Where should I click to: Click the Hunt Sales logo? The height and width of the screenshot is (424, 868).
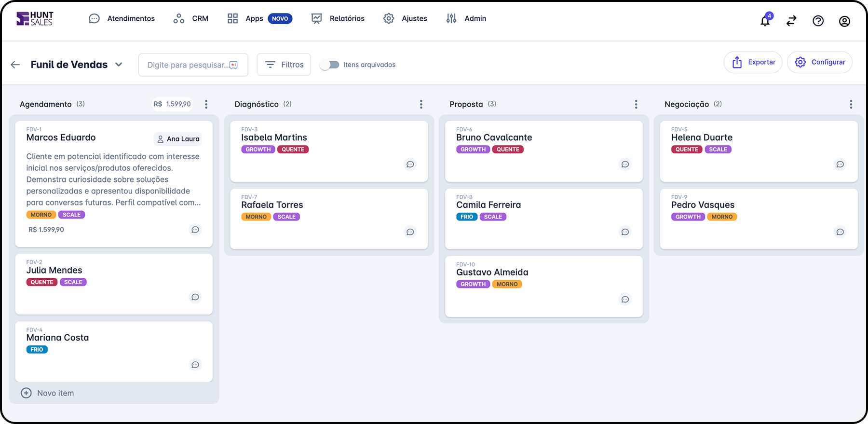35,18
